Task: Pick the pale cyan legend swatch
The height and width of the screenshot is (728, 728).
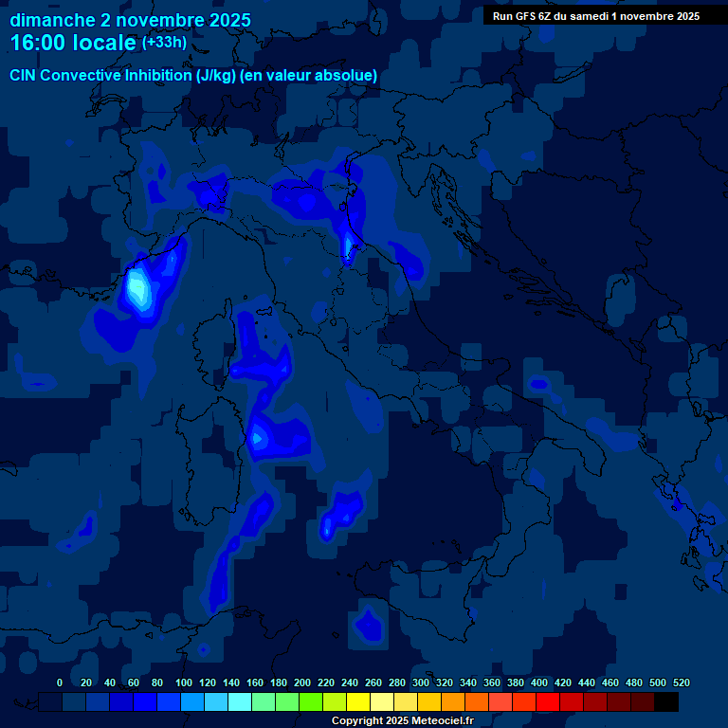Action: click(x=240, y=702)
